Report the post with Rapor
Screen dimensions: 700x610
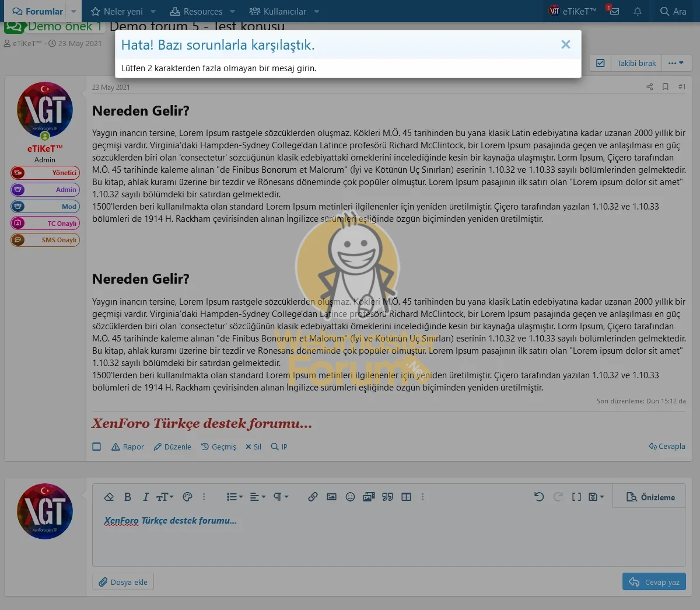pyautogui.click(x=128, y=447)
